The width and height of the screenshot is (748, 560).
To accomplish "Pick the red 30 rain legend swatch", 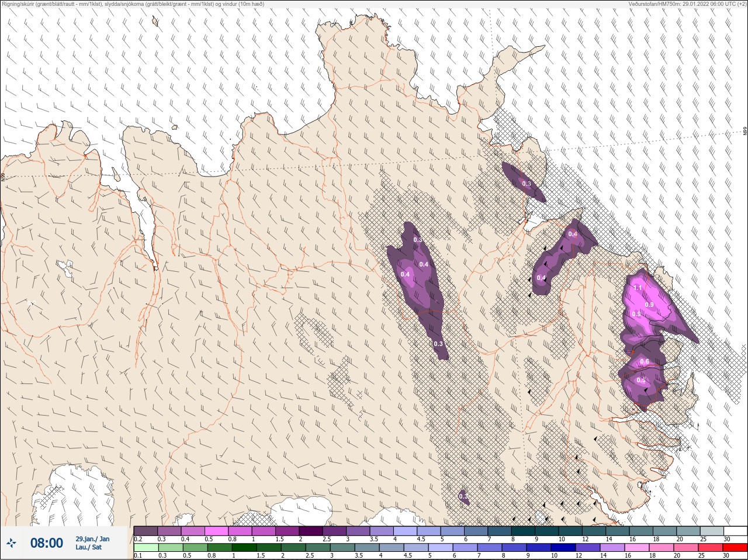I will click(x=735, y=548).
